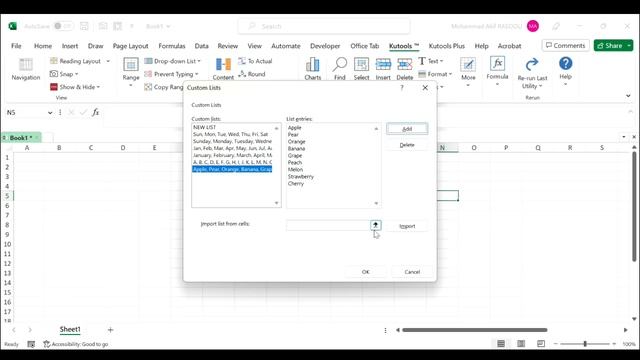640x360 pixels.
Task: Expand the Format tools dropdown
Action: coord(450,74)
